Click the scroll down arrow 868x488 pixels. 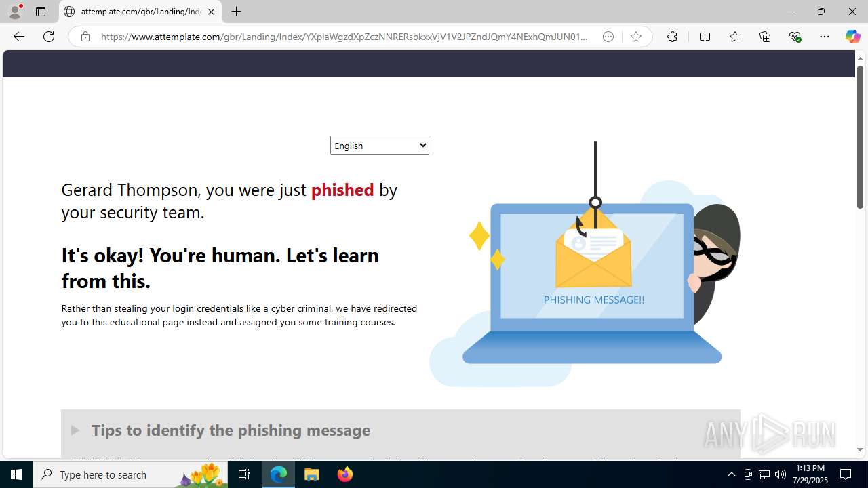pyautogui.click(x=860, y=449)
